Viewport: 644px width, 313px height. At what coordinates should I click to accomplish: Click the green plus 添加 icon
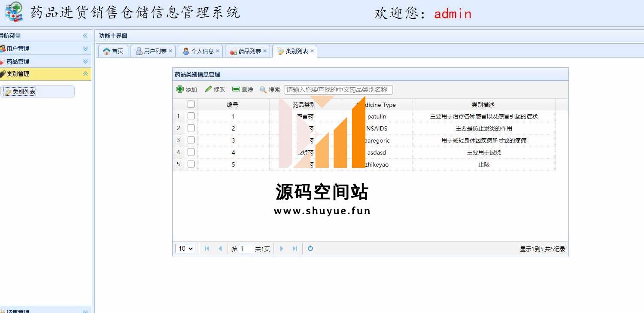pos(180,89)
